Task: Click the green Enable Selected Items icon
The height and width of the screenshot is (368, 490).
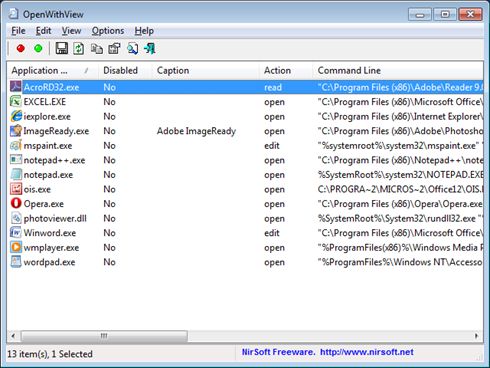Action: tap(38, 49)
